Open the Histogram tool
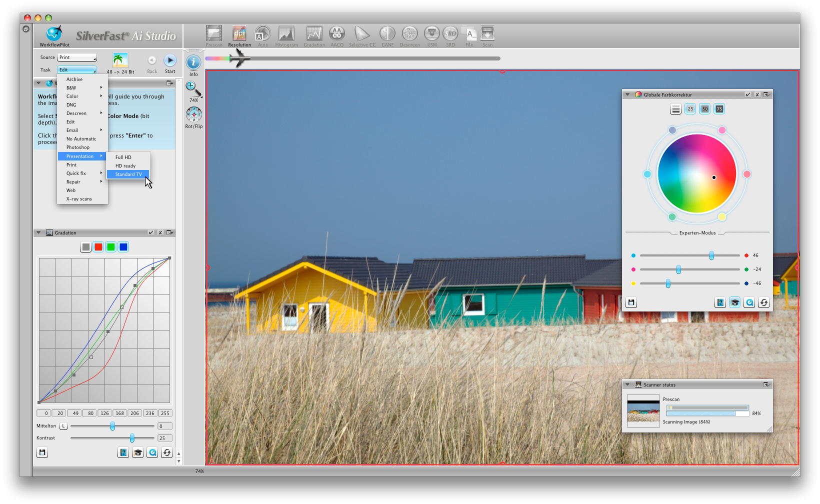Screen dimensions: 820x504 click(x=286, y=34)
